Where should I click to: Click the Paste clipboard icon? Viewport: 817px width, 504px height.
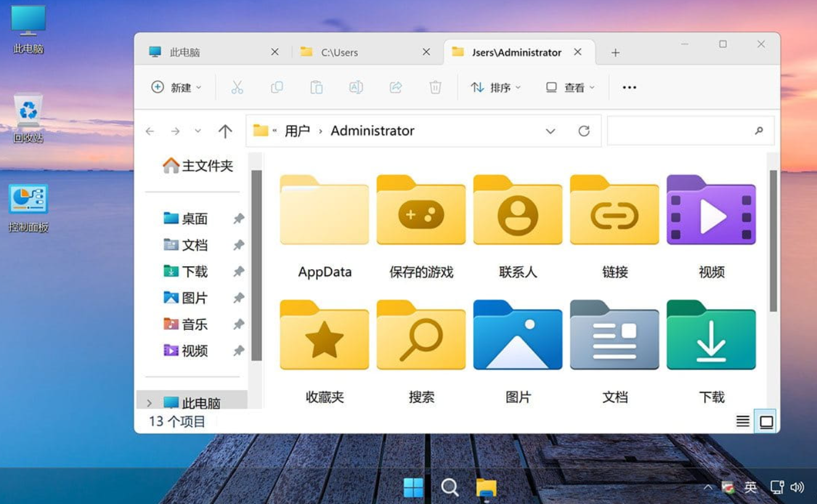[316, 87]
